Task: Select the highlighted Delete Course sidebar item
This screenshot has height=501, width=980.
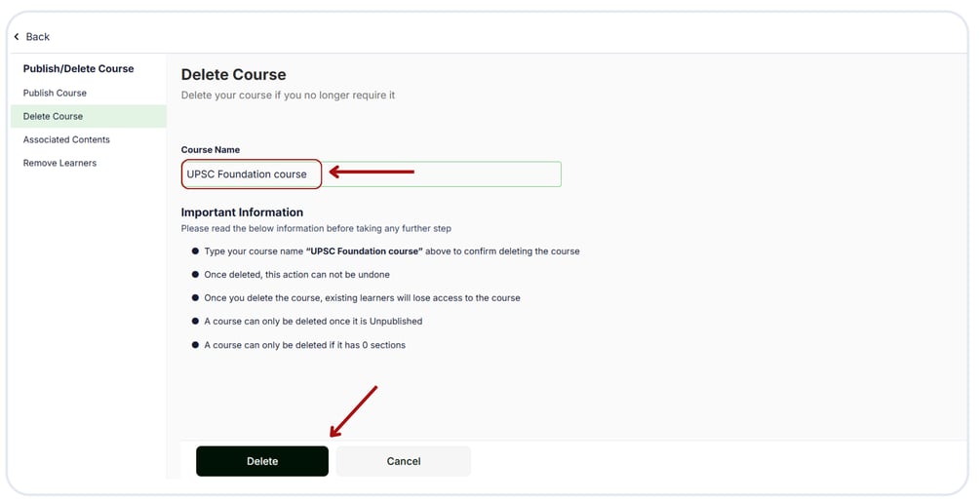Action: (x=88, y=116)
